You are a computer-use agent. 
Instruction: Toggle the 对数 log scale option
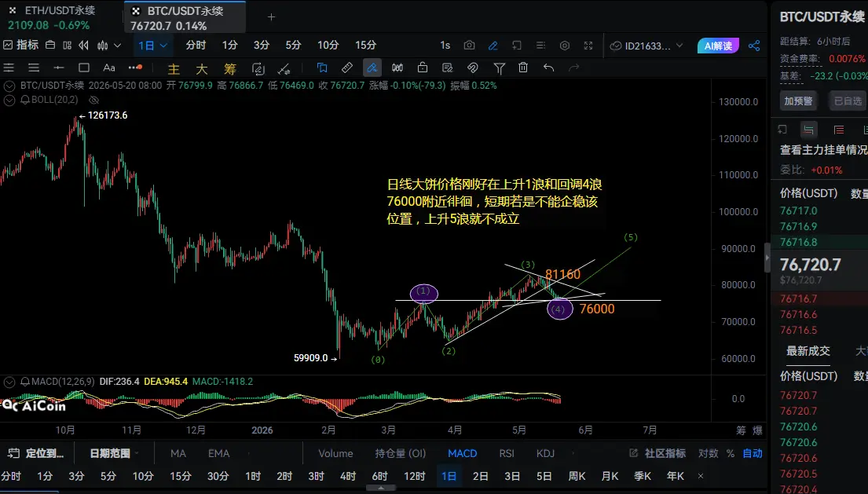[x=708, y=454]
